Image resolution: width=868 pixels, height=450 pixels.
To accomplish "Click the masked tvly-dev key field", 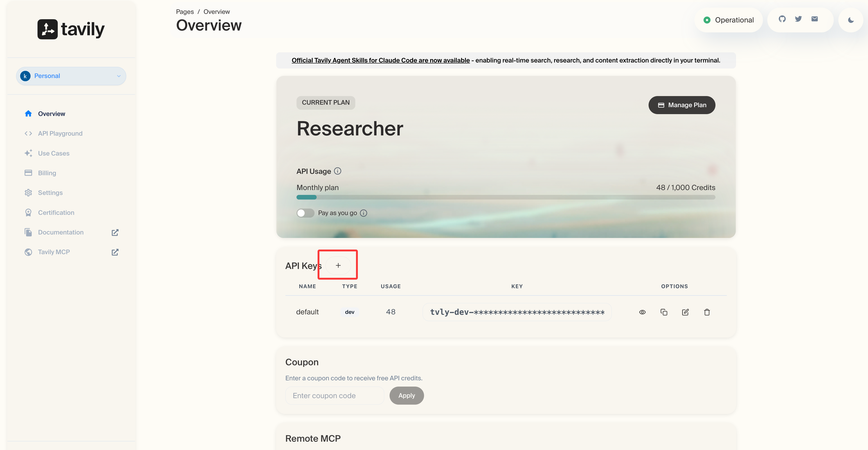I will [517, 312].
